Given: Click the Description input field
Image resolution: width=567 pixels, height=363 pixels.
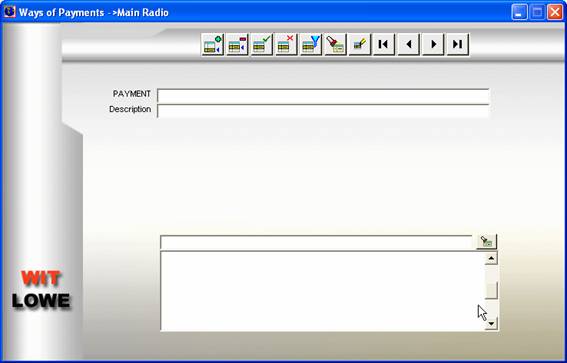Looking at the screenshot, I should [323, 111].
